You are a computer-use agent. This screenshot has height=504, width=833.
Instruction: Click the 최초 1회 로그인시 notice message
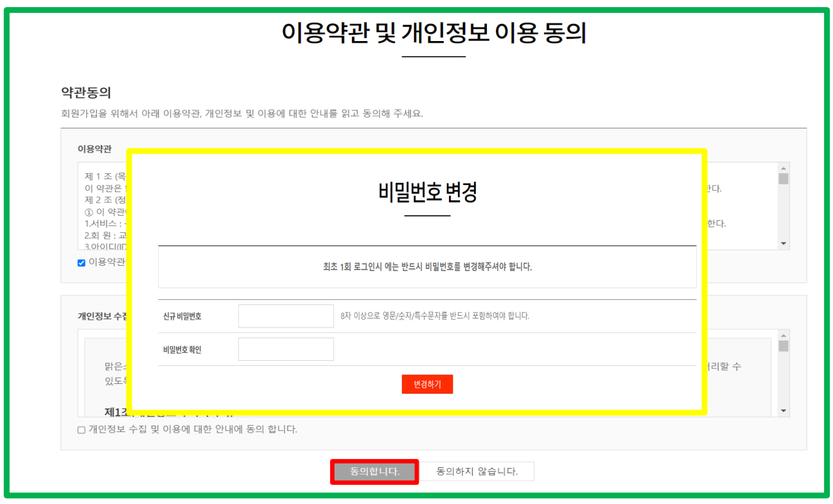pos(427,266)
